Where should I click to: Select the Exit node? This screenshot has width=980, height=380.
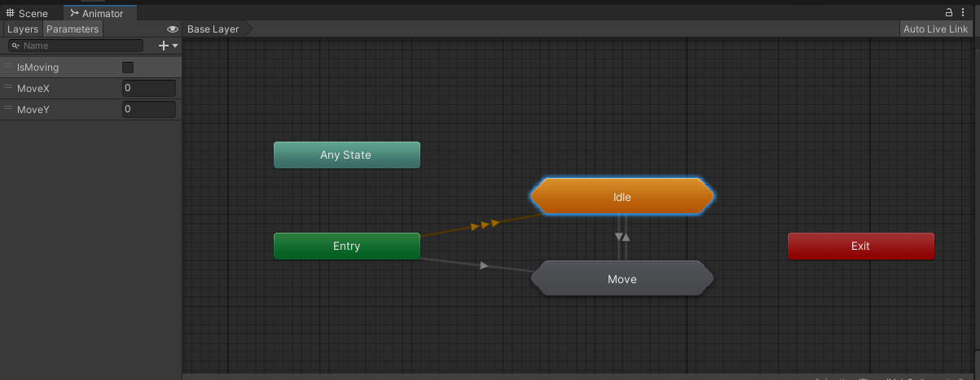click(x=860, y=246)
